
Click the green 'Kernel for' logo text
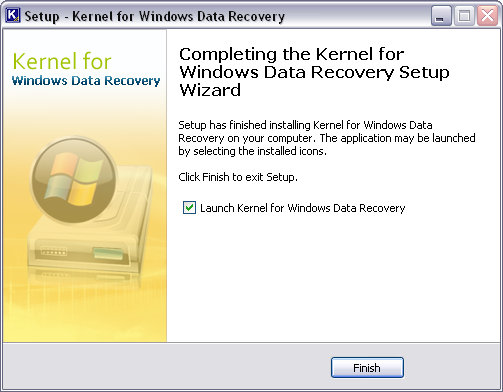click(62, 62)
